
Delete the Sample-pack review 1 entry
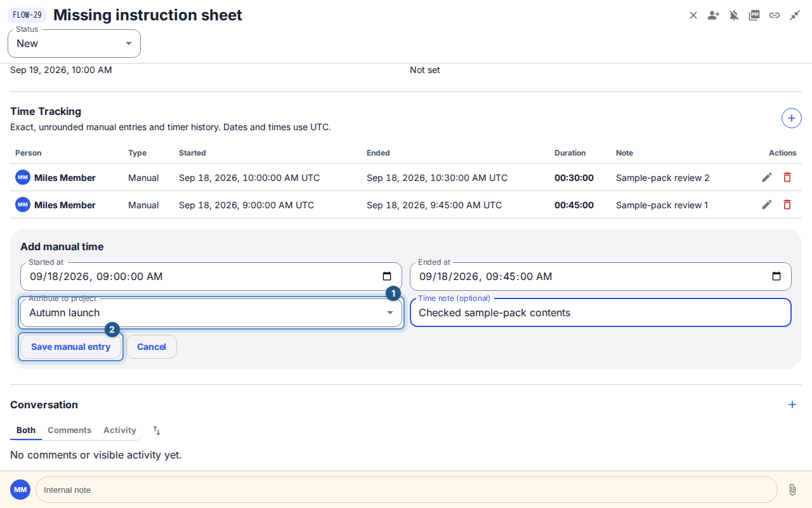coord(787,204)
